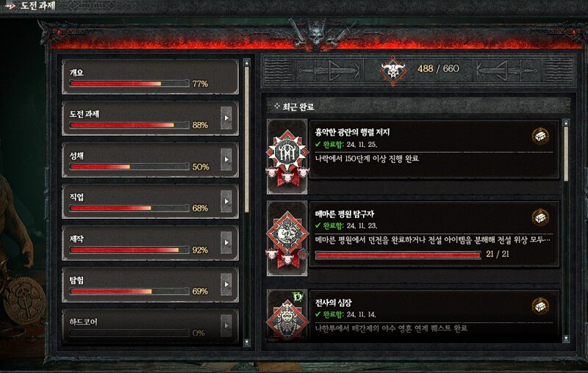Expand the 성채 category arrow
The height and width of the screenshot is (373, 588).
tap(226, 159)
